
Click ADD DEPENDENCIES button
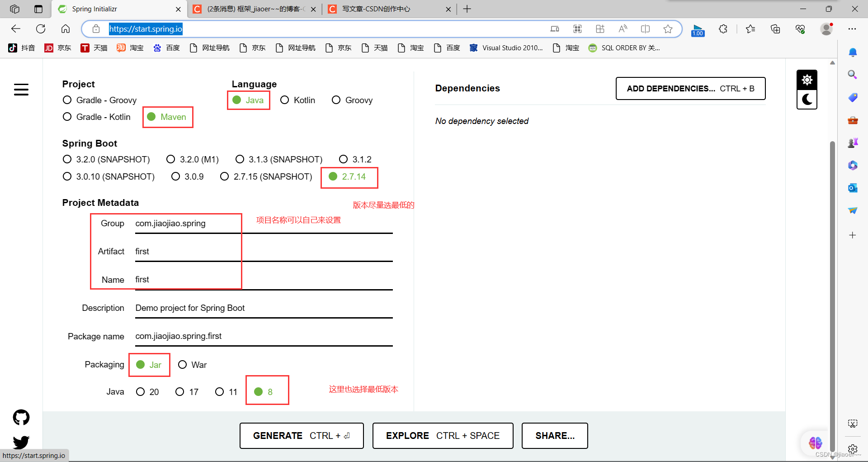[x=690, y=88]
